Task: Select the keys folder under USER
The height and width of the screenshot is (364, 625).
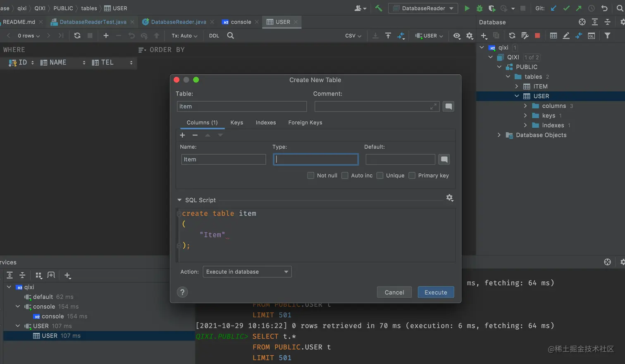Action: pyautogui.click(x=549, y=116)
